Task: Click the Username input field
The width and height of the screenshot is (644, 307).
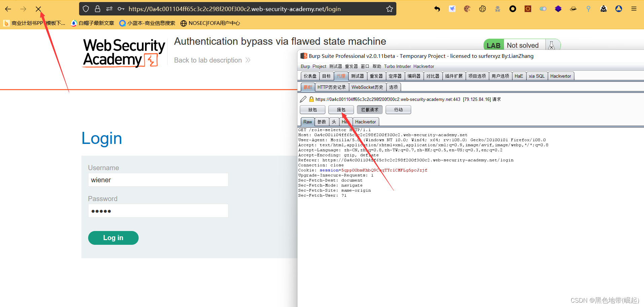Action: [x=158, y=180]
